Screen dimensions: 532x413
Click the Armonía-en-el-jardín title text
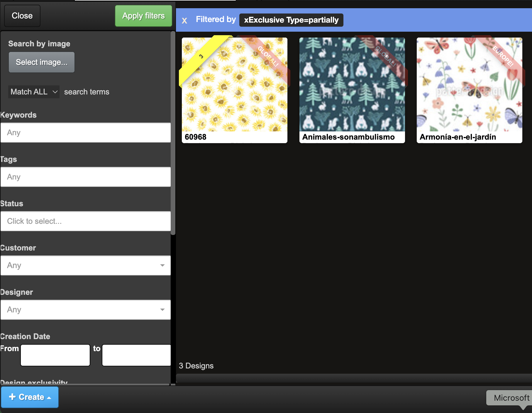tap(458, 137)
